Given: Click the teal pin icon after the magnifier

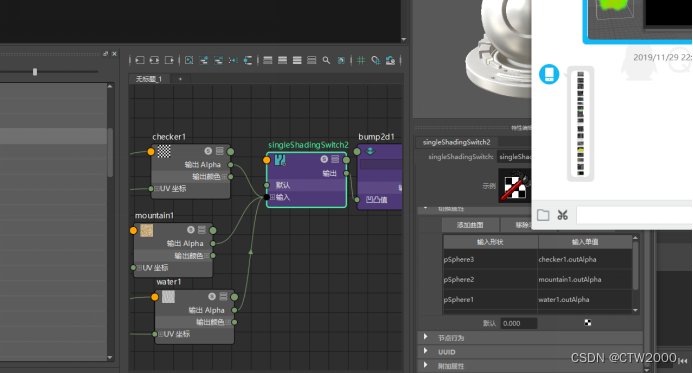Looking at the screenshot, I should [x=341, y=60].
